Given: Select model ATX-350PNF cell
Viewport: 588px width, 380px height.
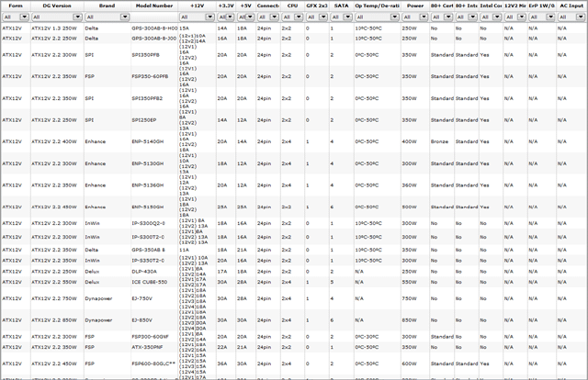Looking at the screenshot, I should point(147,347).
